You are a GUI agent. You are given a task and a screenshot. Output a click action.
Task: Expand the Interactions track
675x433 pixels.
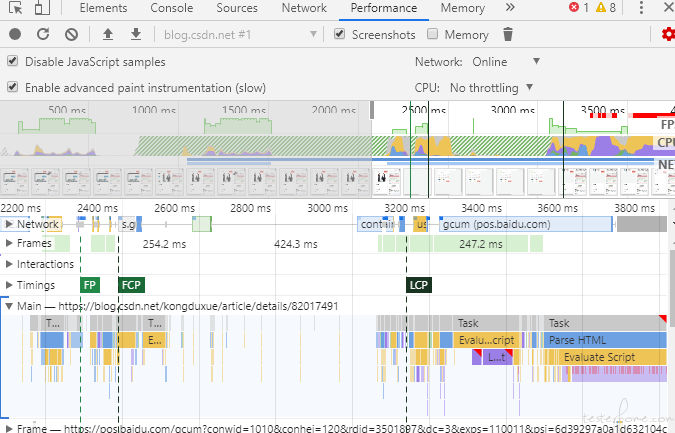click(x=9, y=264)
